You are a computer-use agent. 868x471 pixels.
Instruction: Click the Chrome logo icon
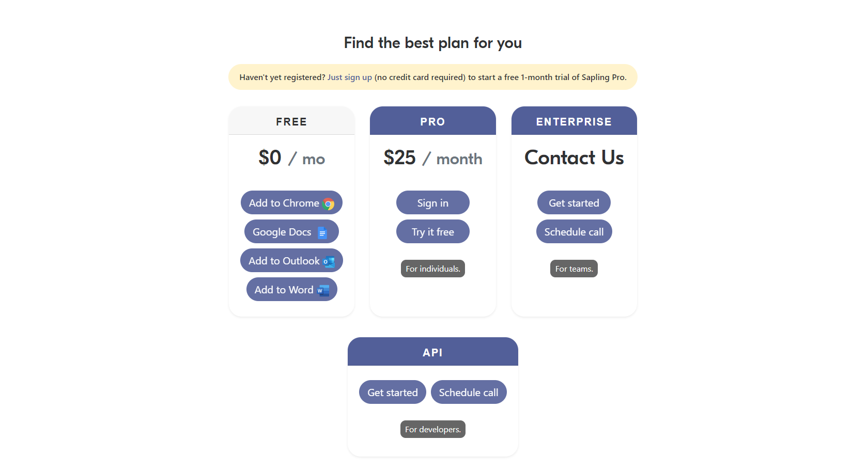coord(328,204)
